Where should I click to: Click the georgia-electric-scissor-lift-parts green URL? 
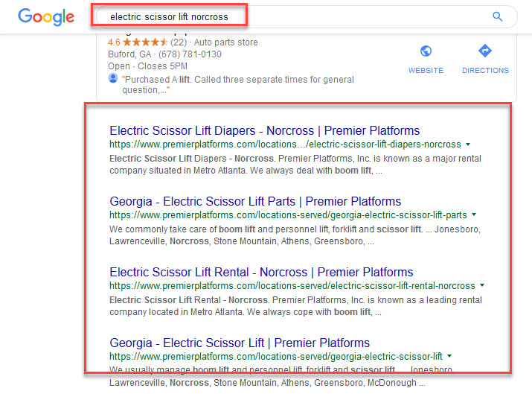288,215
